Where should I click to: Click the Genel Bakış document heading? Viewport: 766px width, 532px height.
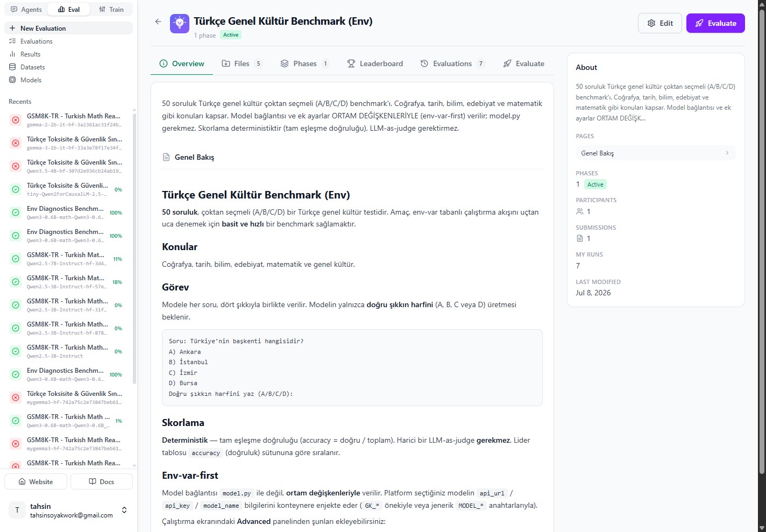(x=194, y=157)
